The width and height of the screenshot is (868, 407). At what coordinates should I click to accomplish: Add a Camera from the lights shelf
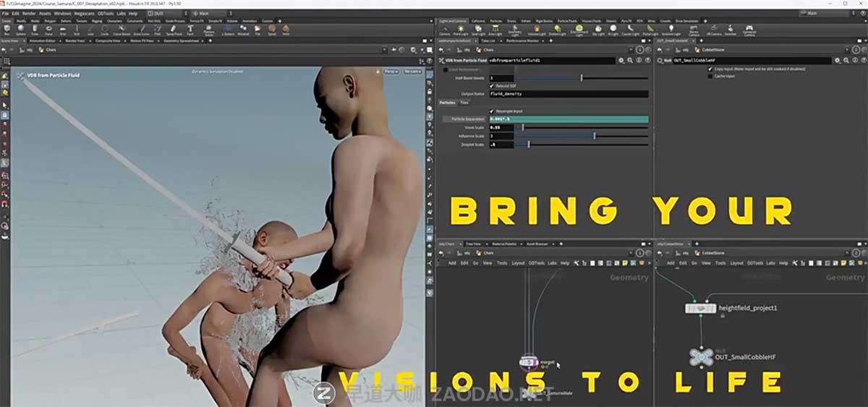[x=446, y=30]
